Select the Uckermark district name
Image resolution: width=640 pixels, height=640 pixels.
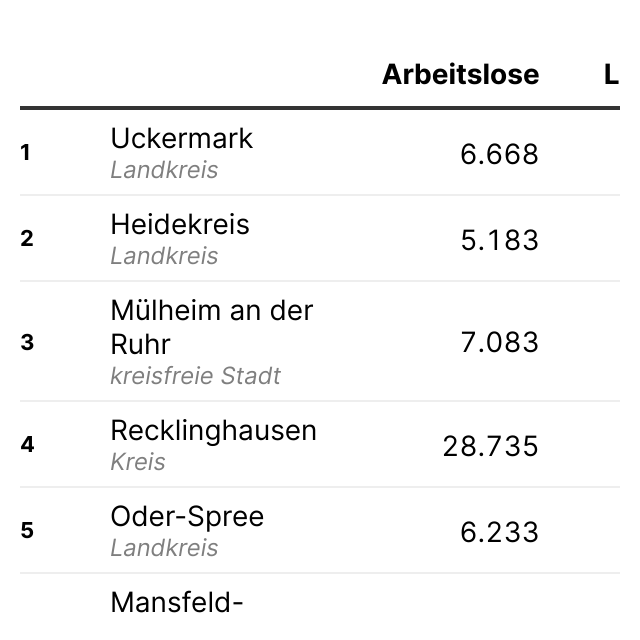tap(181, 138)
